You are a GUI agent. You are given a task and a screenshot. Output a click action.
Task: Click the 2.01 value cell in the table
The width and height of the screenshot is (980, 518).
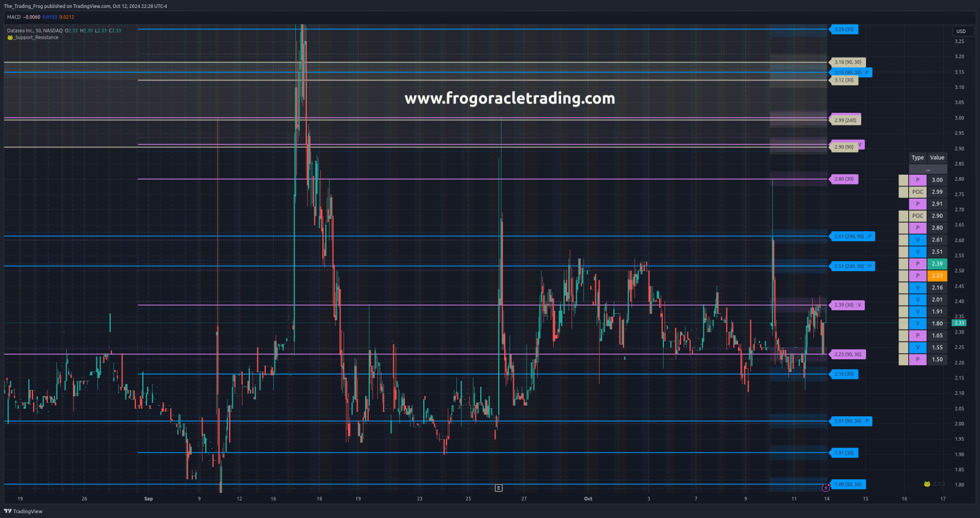[937, 300]
